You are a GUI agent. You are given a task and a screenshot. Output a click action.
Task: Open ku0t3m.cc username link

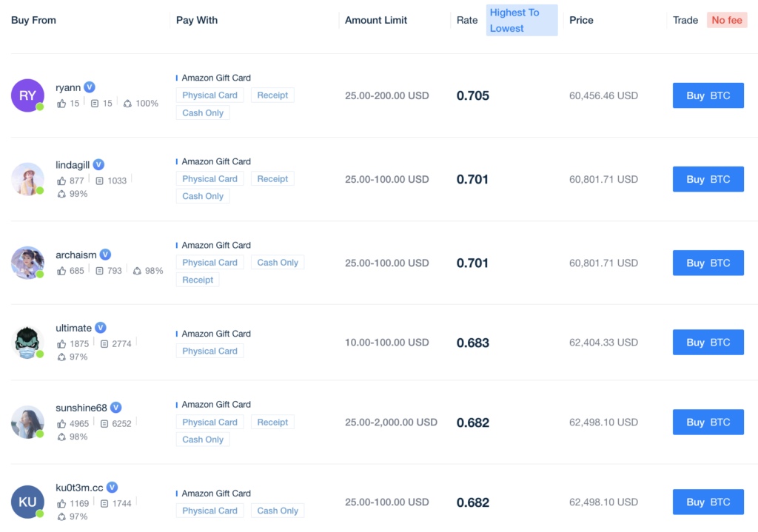79,488
